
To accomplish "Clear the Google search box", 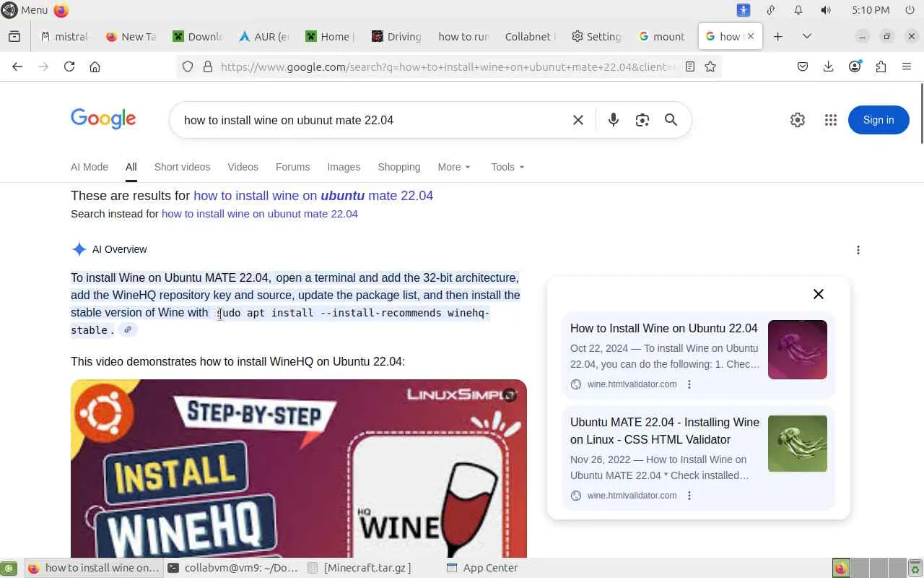I will [x=578, y=120].
